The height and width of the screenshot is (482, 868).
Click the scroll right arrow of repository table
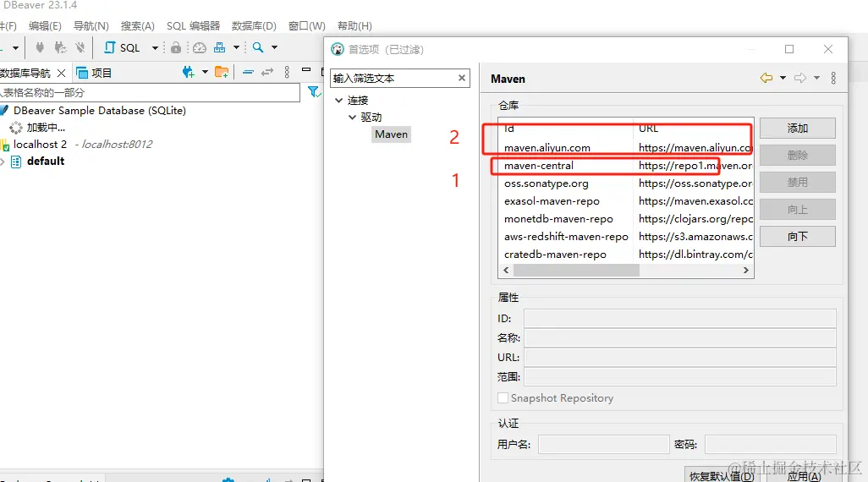(x=745, y=270)
